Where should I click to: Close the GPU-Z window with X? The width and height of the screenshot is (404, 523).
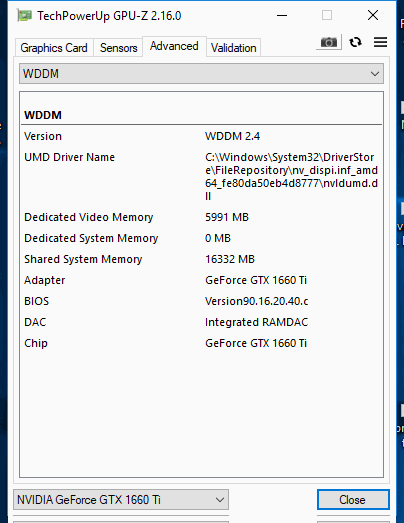point(373,15)
